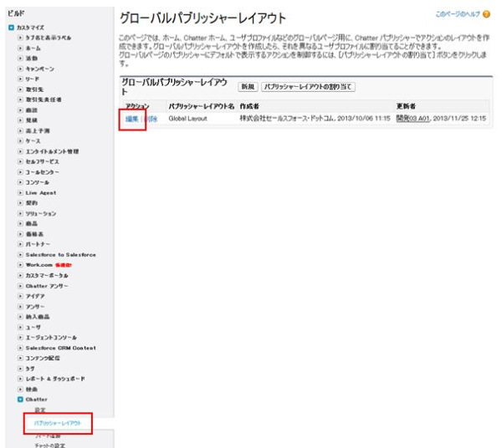
Task: Select the セルフサービス tree label
Action: tap(43, 161)
